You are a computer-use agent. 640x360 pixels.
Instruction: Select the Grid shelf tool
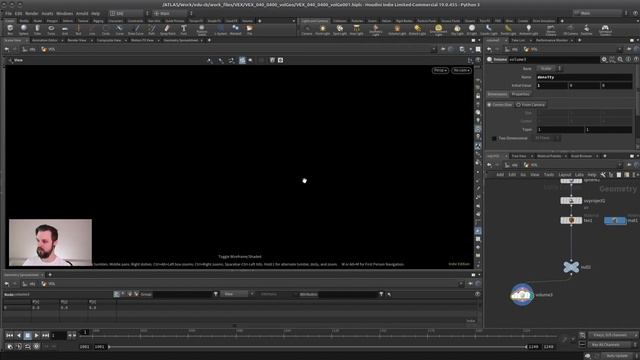pos(64,29)
